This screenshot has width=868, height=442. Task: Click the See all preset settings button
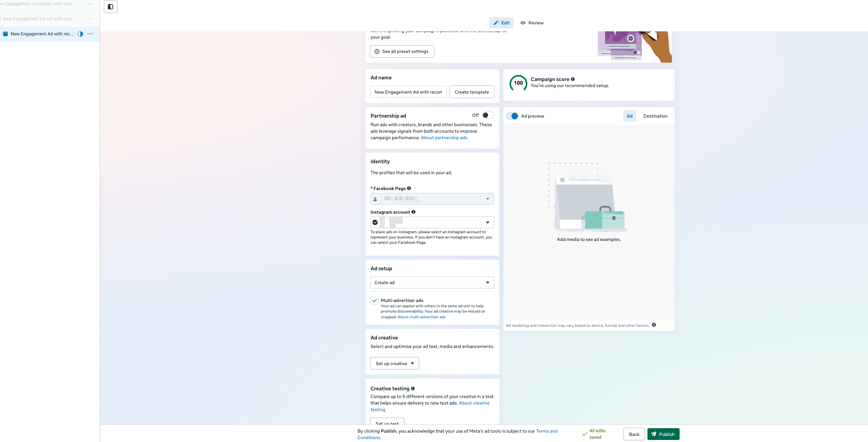pyautogui.click(x=402, y=52)
